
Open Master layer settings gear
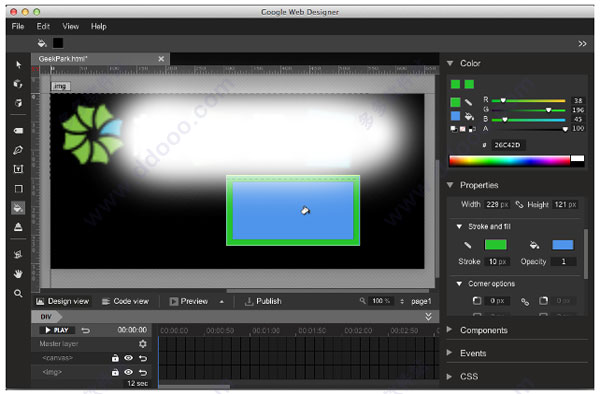pyautogui.click(x=143, y=344)
